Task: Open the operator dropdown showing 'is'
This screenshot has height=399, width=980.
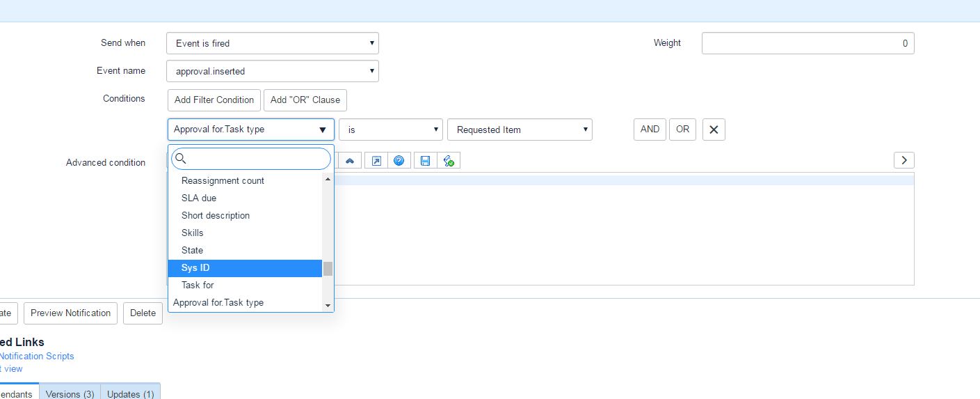Action: (390, 130)
